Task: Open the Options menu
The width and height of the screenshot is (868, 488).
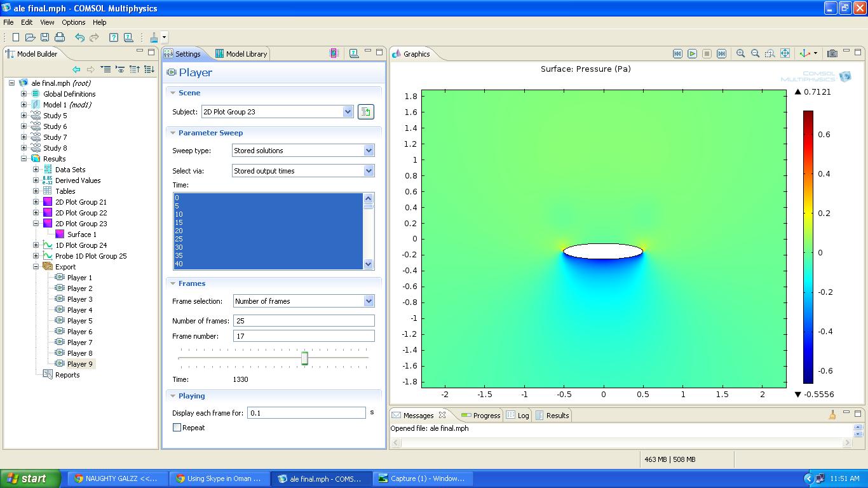Action: (x=74, y=22)
